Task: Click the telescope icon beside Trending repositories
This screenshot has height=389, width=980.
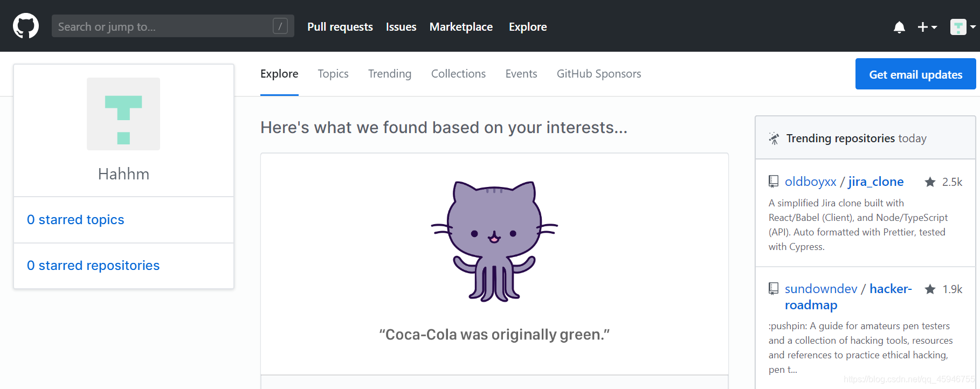Action: click(x=774, y=138)
